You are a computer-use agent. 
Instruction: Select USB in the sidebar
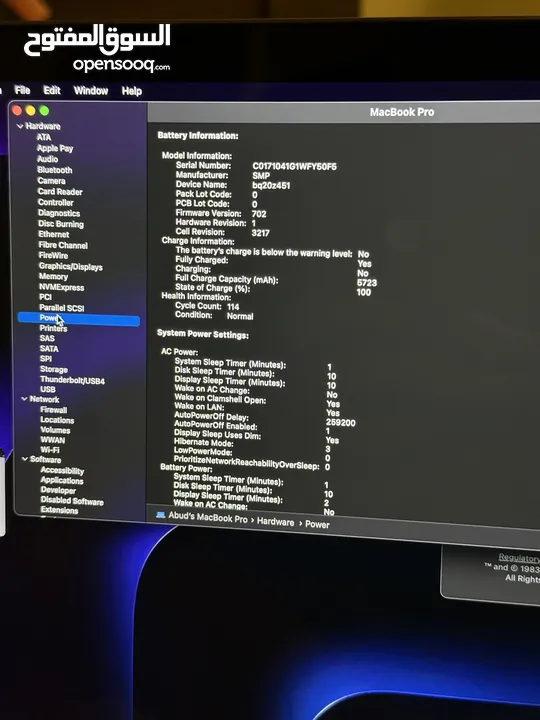[x=48, y=389]
